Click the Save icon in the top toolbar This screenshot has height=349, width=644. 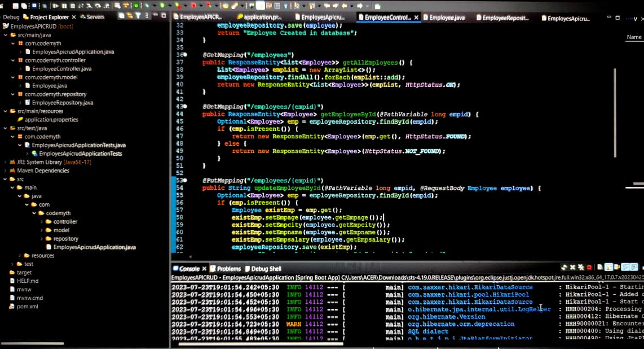point(16,6)
